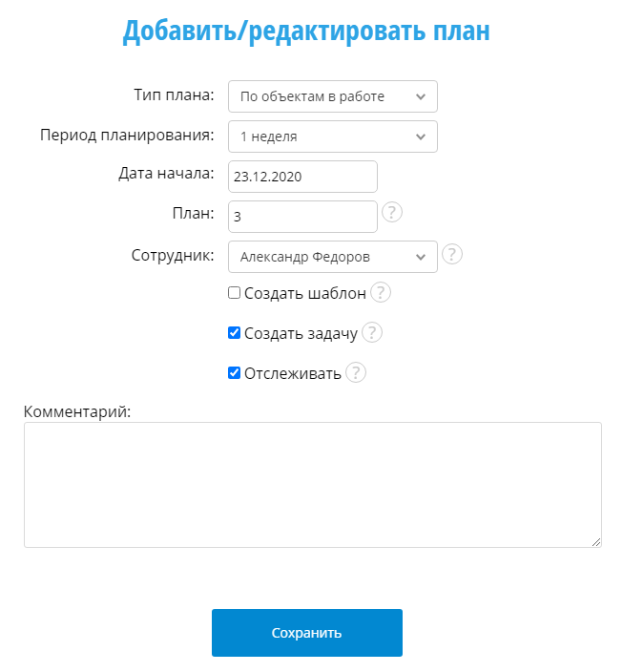Show help for Создать задачу option

coord(372,333)
